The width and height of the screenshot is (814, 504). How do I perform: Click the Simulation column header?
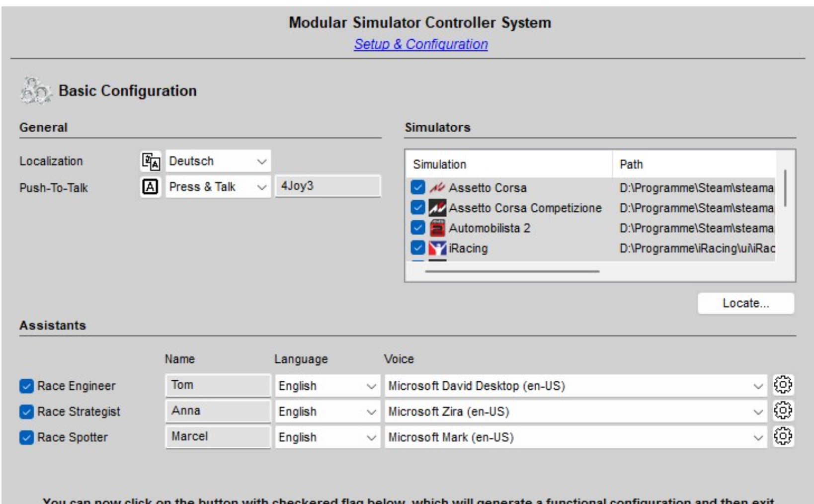click(x=509, y=165)
